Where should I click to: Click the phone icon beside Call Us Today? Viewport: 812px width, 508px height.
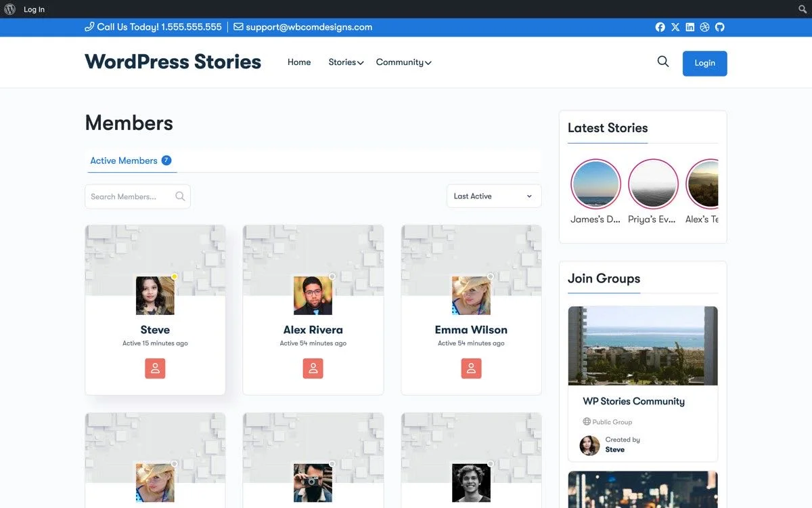(x=90, y=27)
